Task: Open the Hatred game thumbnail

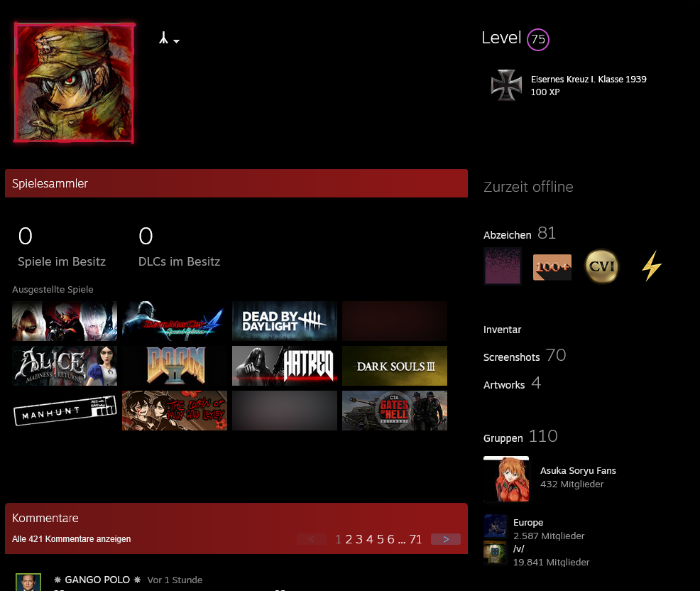Action: coord(284,366)
